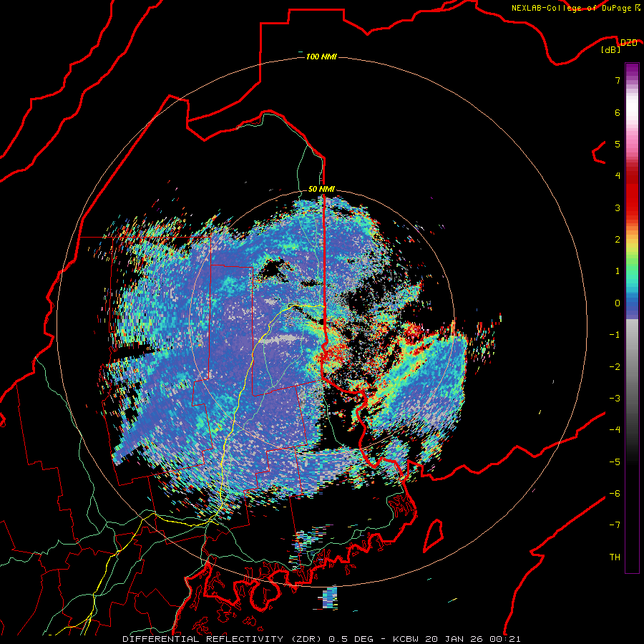The image size is (644, 644).
Task: Click the -6 value on the dB scale
Action: coord(615,494)
